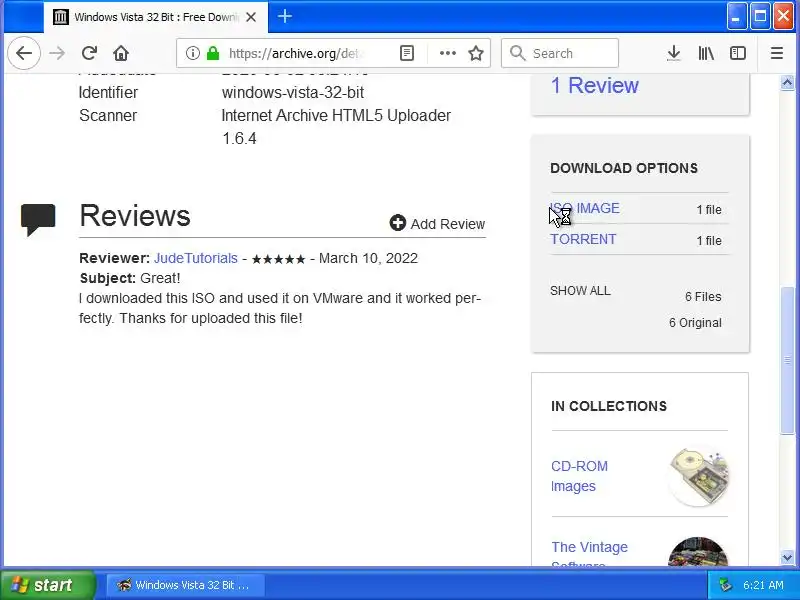Screen dimensions: 800x600
Task: Click the five-star review rating
Action: pos(278,259)
